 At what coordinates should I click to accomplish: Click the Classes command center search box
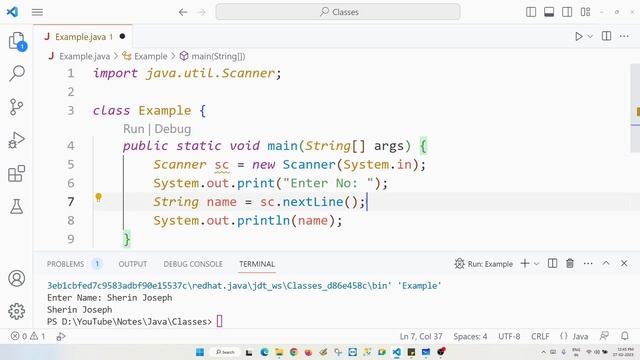point(338,12)
